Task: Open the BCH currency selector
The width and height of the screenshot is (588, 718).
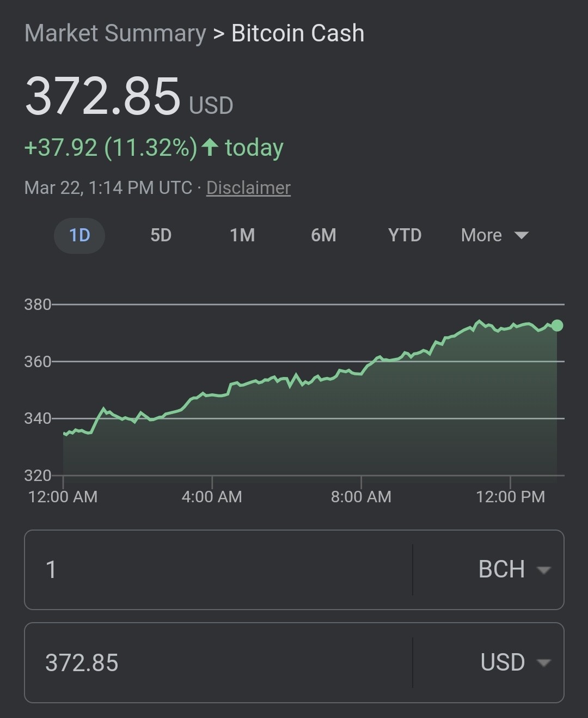Action: pos(488,570)
